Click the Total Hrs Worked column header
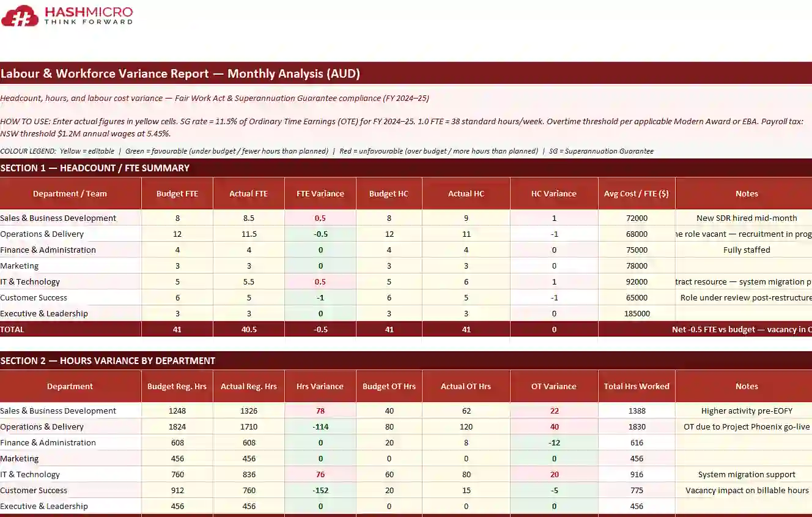812x517 pixels. (636, 387)
